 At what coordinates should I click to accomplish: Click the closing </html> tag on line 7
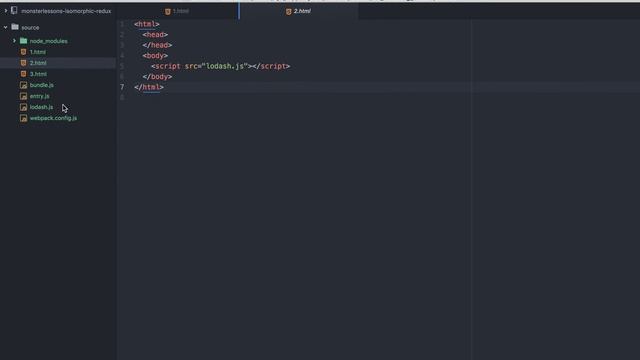click(149, 87)
